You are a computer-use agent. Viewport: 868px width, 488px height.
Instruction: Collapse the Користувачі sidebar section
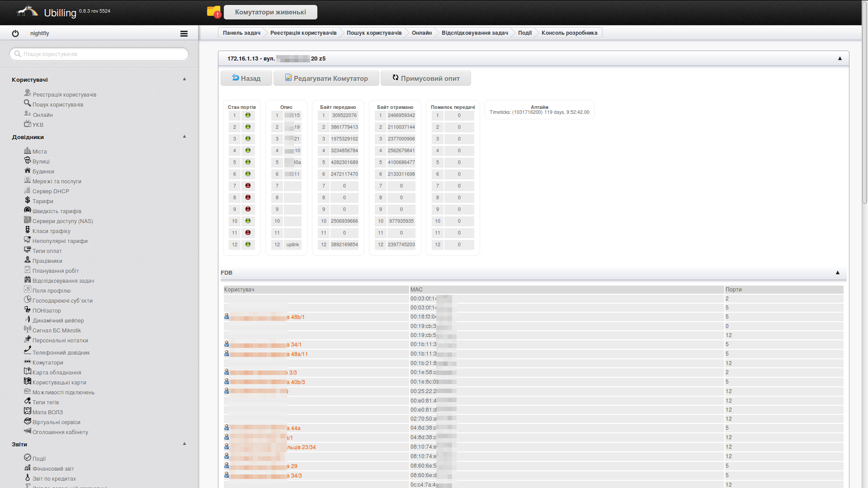point(184,79)
